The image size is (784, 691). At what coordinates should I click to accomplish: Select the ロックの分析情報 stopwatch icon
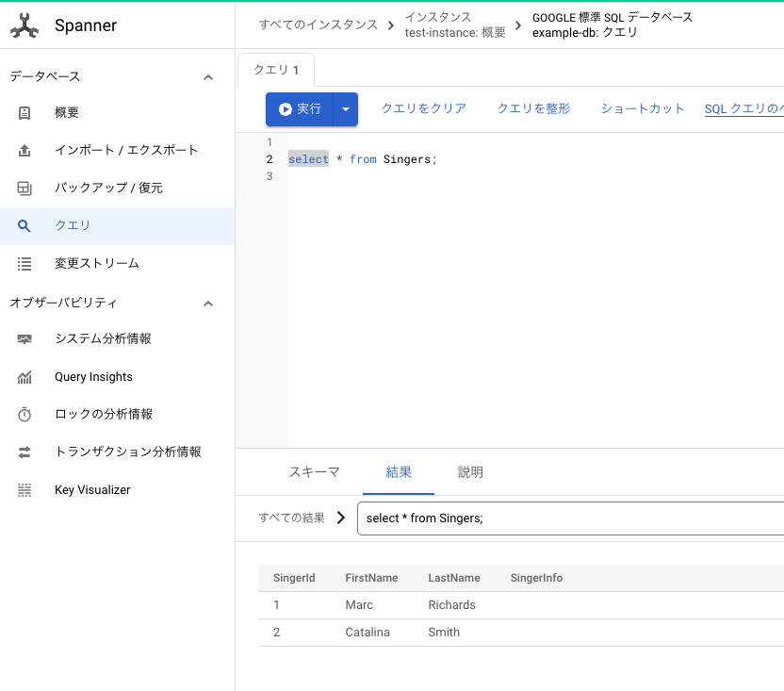24,414
